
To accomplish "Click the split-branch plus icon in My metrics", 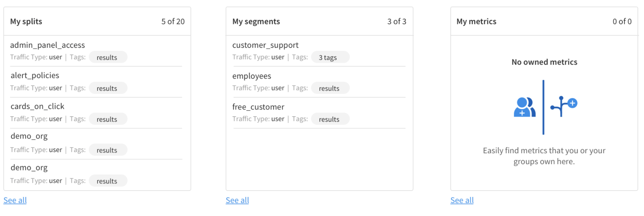I will [x=564, y=106].
